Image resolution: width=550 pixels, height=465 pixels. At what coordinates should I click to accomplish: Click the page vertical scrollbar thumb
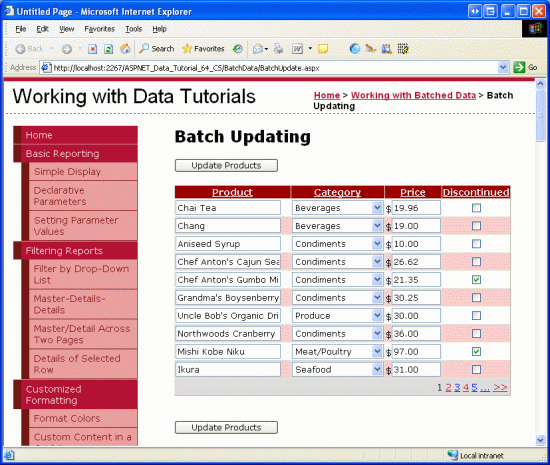pos(540,116)
